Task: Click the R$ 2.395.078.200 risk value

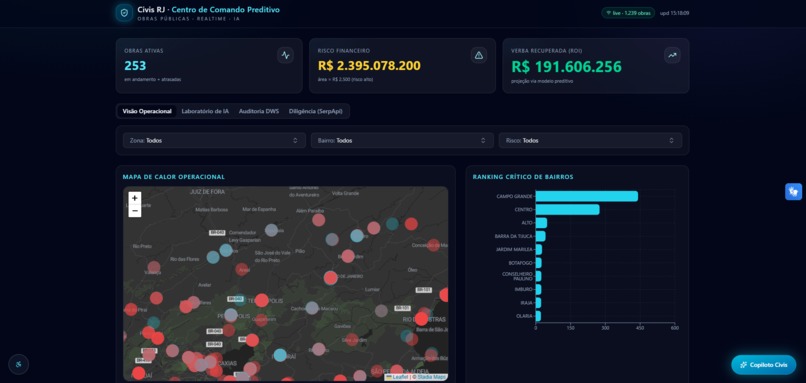Action: point(369,66)
